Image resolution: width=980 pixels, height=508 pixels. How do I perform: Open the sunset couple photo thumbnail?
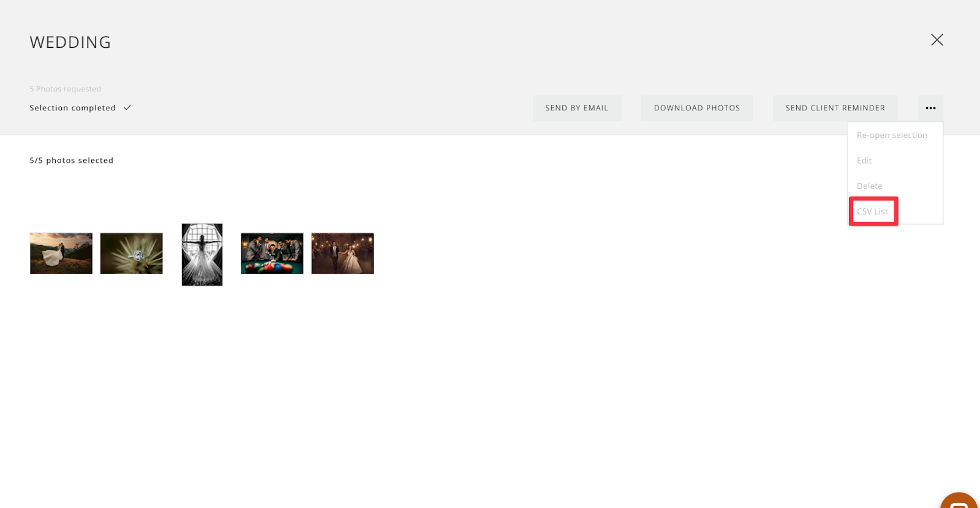(x=61, y=253)
